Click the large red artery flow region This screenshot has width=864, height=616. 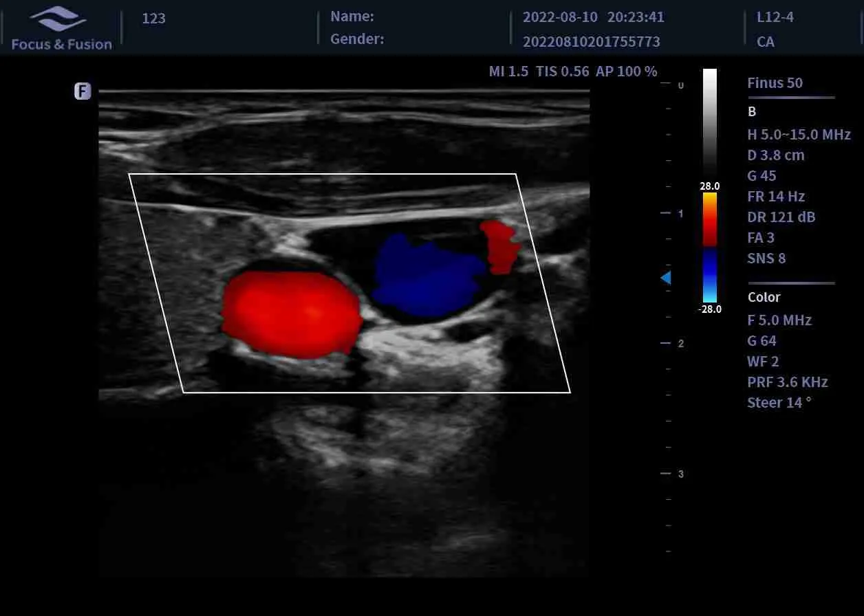coord(290,314)
